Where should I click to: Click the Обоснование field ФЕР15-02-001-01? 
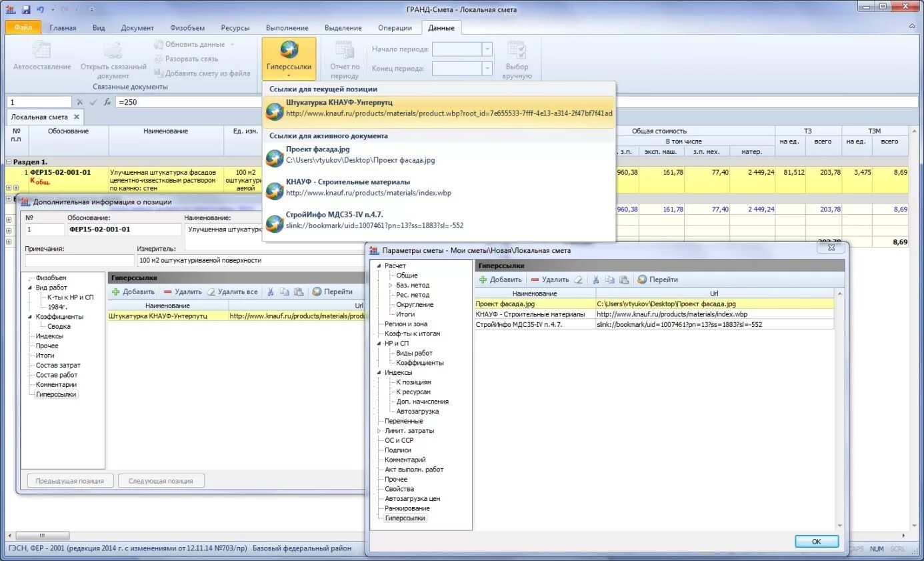click(124, 229)
